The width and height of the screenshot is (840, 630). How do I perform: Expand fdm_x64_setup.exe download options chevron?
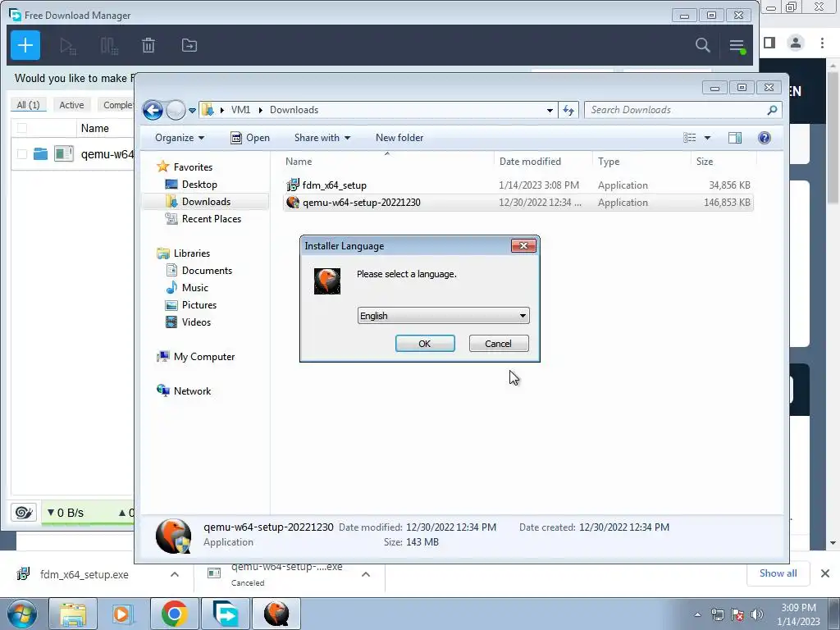[x=175, y=574]
